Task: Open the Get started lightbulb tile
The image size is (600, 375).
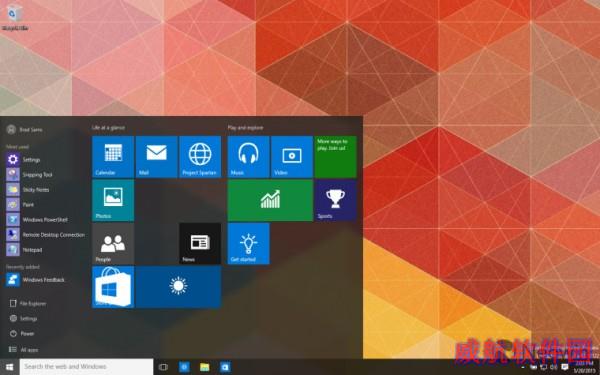Action: click(248, 243)
